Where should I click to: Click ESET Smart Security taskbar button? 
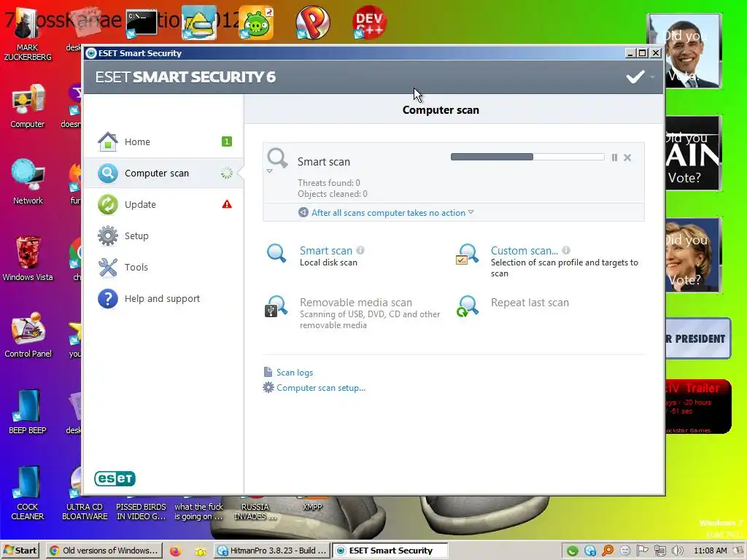coord(390,551)
